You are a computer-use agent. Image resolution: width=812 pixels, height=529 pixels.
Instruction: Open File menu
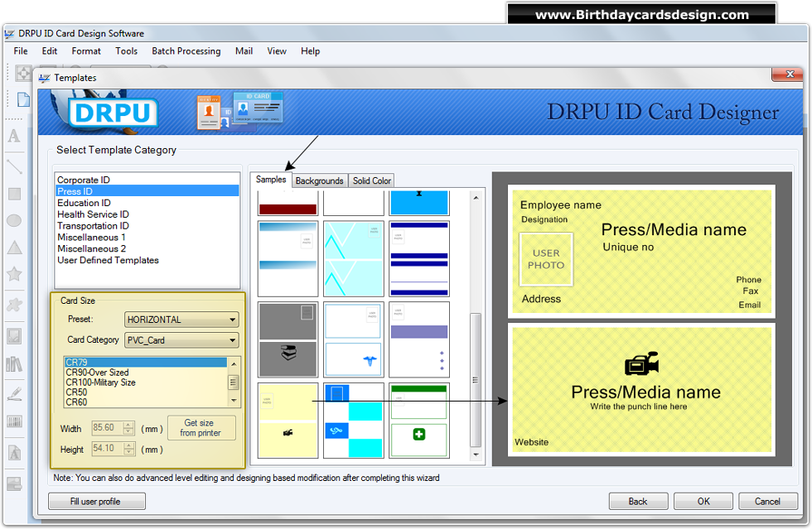21,50
